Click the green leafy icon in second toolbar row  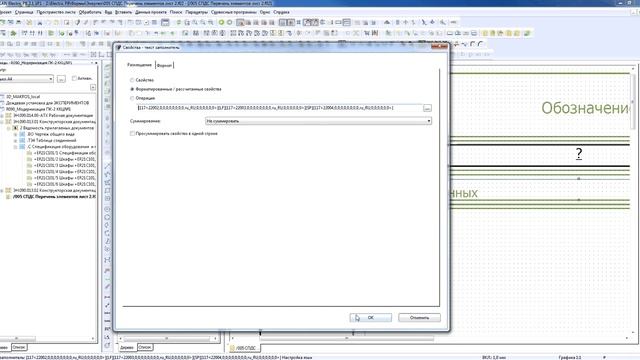pos(13,33)
